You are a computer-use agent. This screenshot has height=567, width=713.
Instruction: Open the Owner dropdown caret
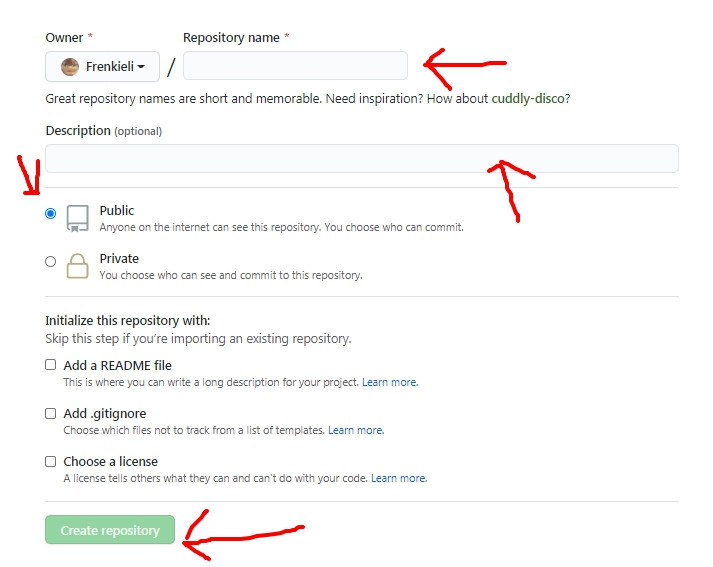coord(141,67)
